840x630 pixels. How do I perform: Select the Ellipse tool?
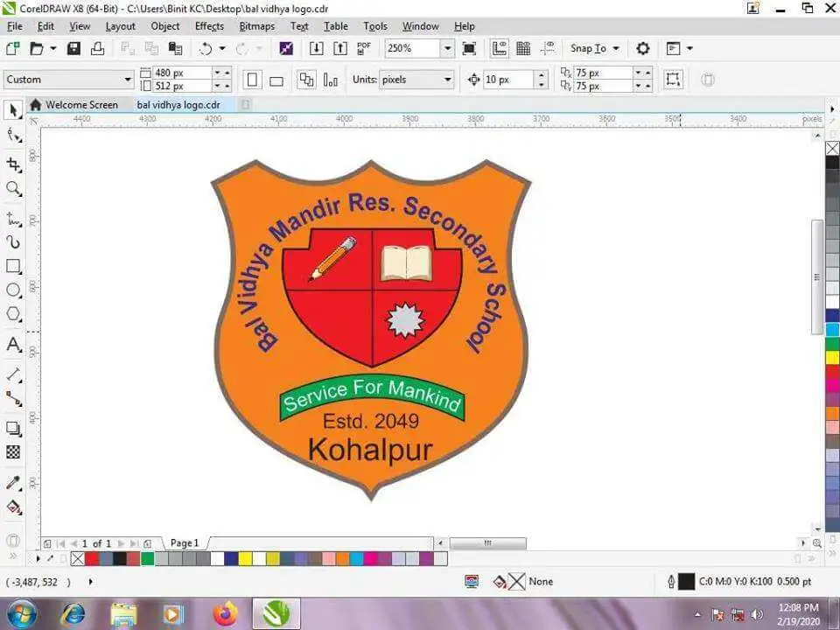point(13,290)
